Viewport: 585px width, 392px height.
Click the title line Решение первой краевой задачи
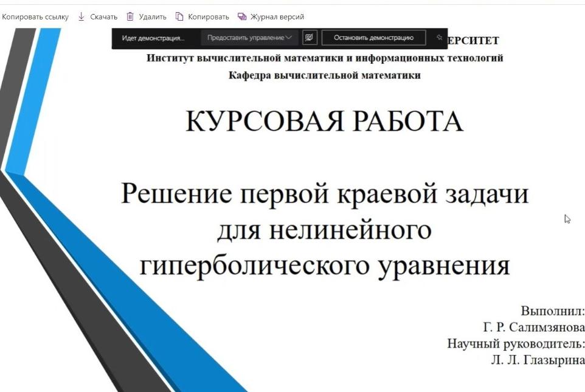point(324,194)
